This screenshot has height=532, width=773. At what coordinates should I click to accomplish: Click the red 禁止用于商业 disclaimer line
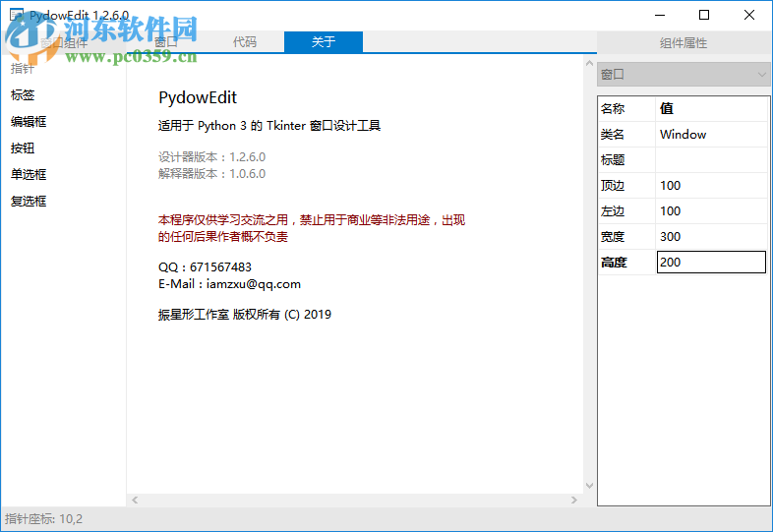tap(312, 220)
